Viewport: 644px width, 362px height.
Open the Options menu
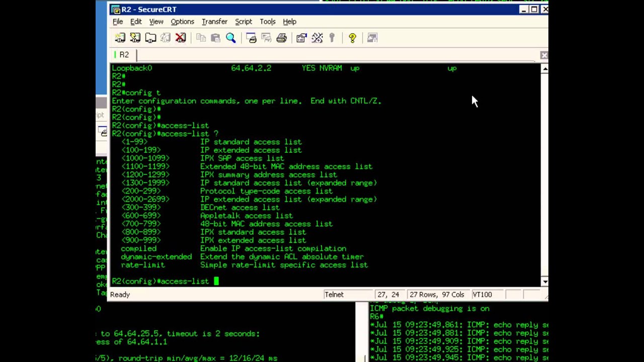pyautogui.click(x=182, y=22)
